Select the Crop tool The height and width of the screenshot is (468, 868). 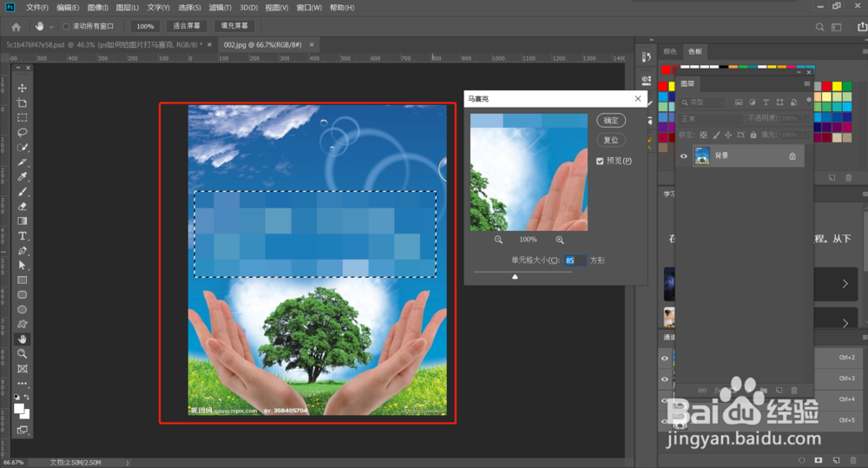pyautogui.click(x=23, y=103)
